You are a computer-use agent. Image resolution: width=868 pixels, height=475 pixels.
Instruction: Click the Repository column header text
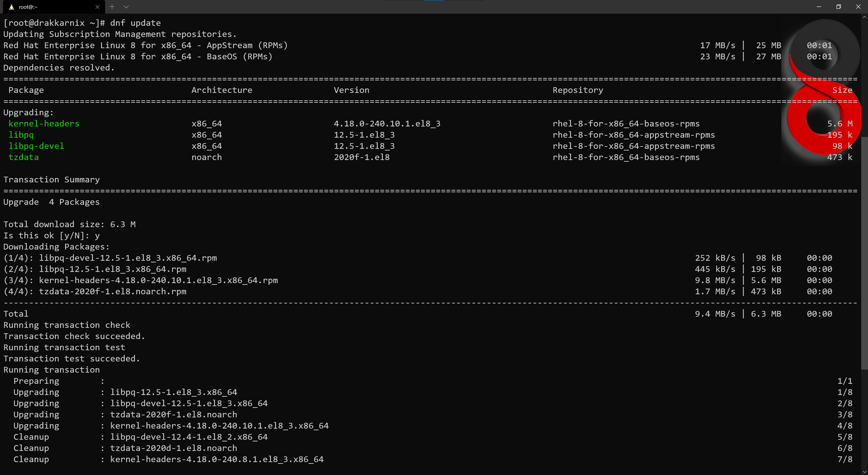[578, 90]
